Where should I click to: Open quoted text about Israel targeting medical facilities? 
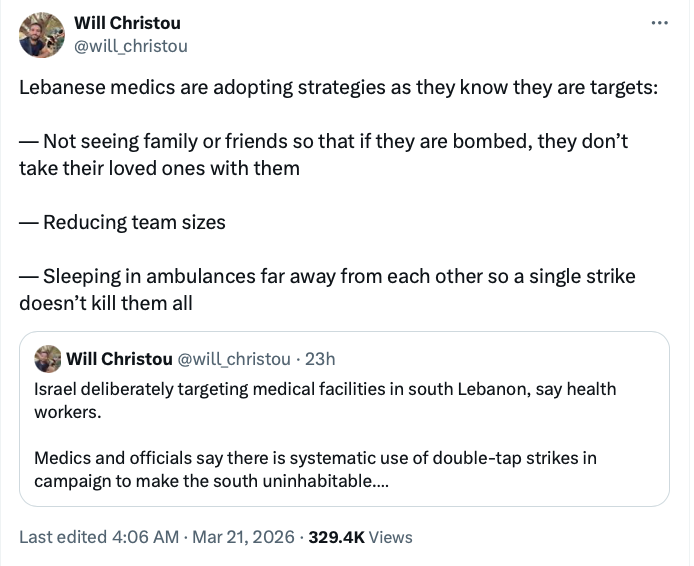tap(325, 388)
